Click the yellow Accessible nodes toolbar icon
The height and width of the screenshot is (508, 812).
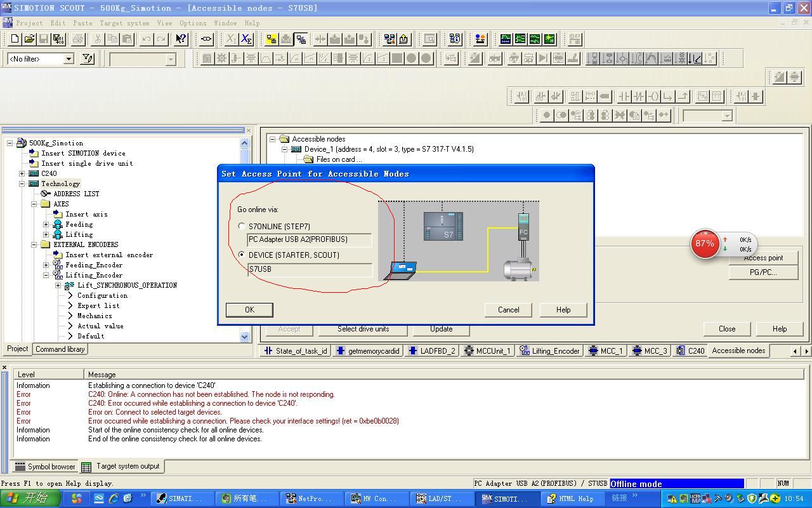click(272, 39)
